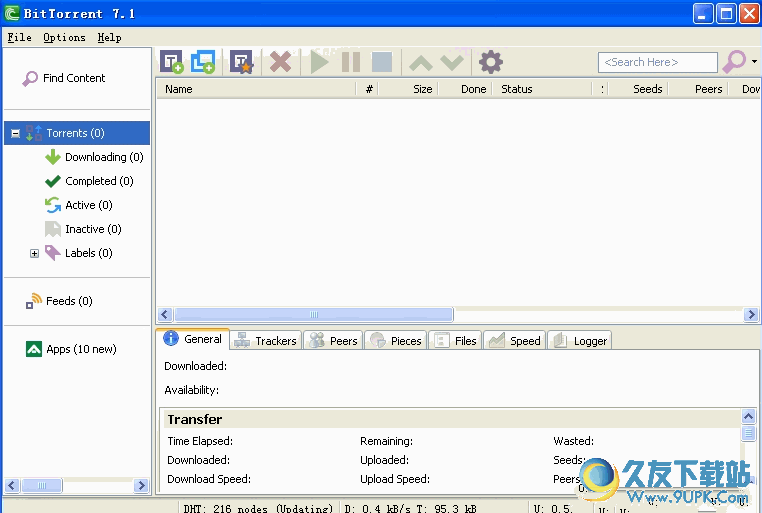The image size is (762, 513).
Task: Switch to the Speed tab
Action: (515, 341)
